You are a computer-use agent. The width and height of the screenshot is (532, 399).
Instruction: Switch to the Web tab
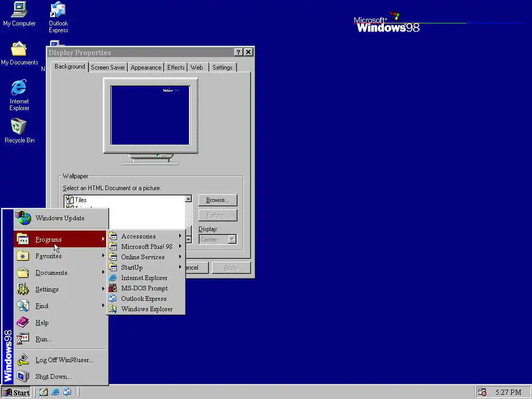pos(197,68)
